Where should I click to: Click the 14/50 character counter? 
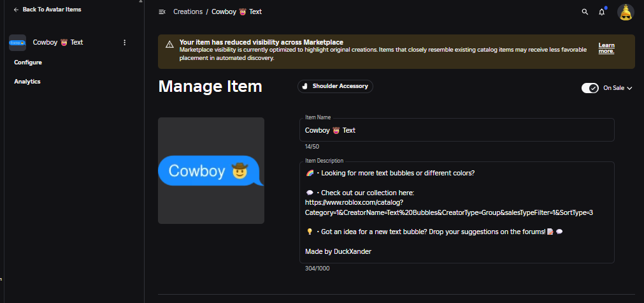pos(312,146)
